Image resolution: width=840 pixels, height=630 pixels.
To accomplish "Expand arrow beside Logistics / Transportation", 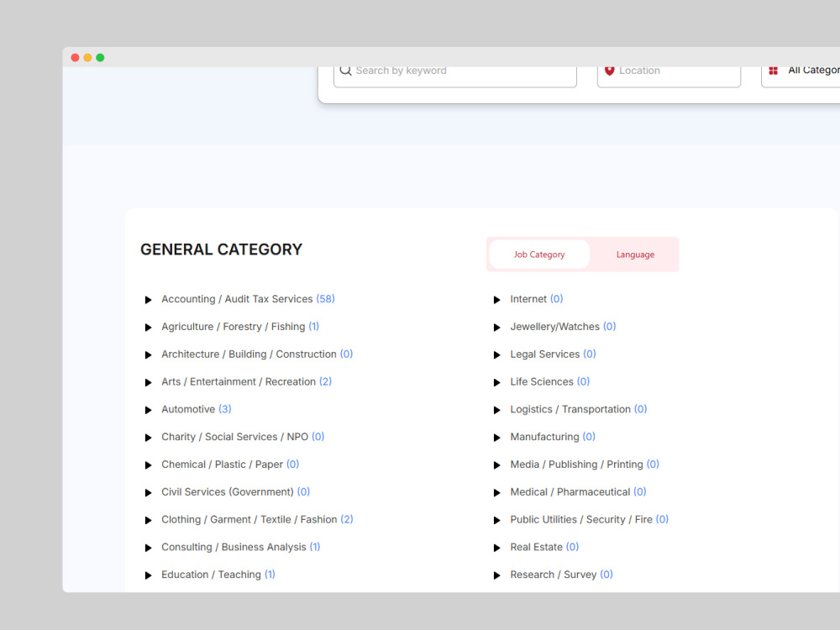I will pos(496,411).
